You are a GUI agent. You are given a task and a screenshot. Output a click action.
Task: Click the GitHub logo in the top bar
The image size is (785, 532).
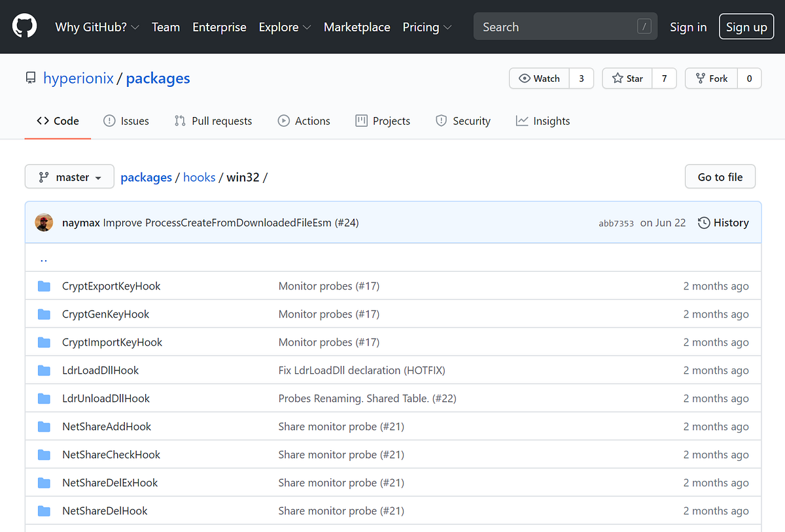point(24,26)
